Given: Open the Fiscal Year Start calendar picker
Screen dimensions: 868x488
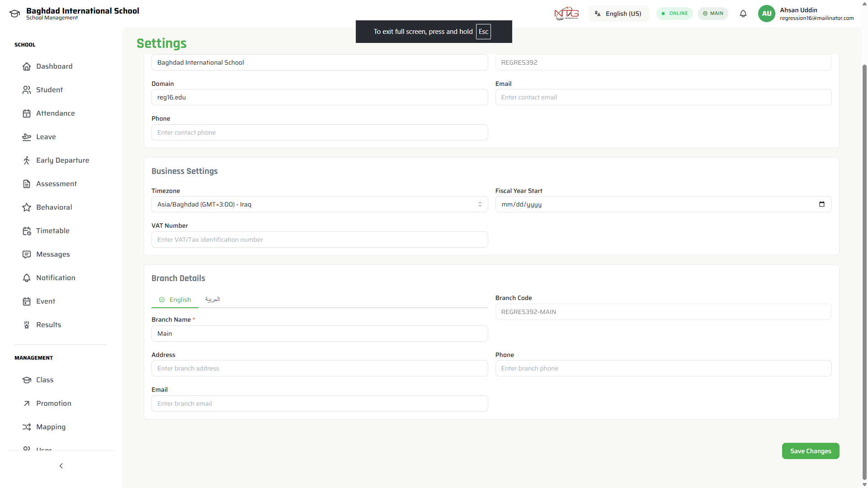Looking at the screenshot, I should tap(822, 204).
